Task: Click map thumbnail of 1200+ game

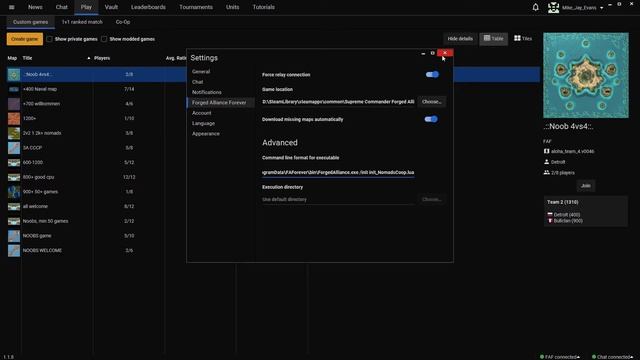Action: 14,118
